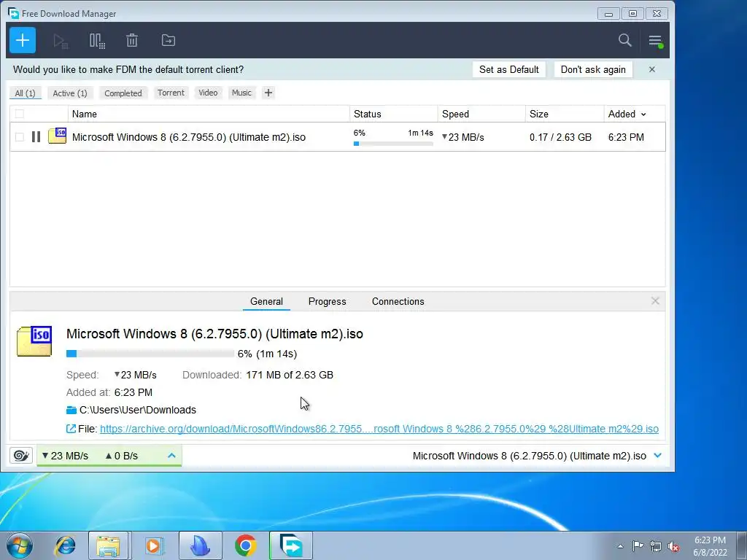Viewport: 747px width, 560px height.
Task: Open the Windows Start menu
Action: (19, 545)
